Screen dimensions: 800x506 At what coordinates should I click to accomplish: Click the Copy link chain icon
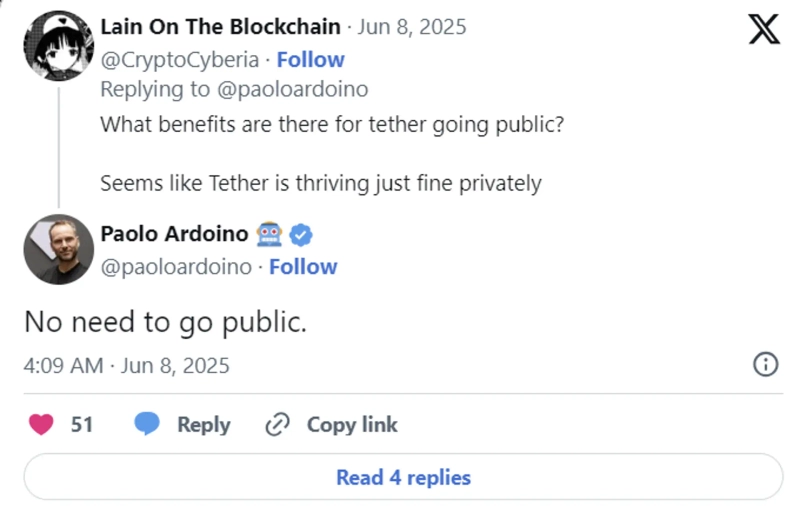tap(277, 424)
